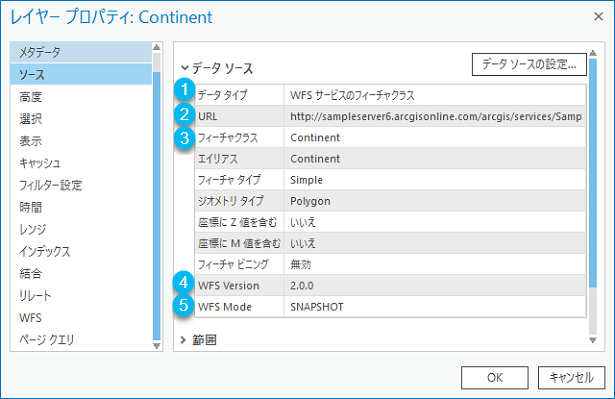Click the ジオメトリ タイプ label
The image size is (615, 399).
coord(231,201)
